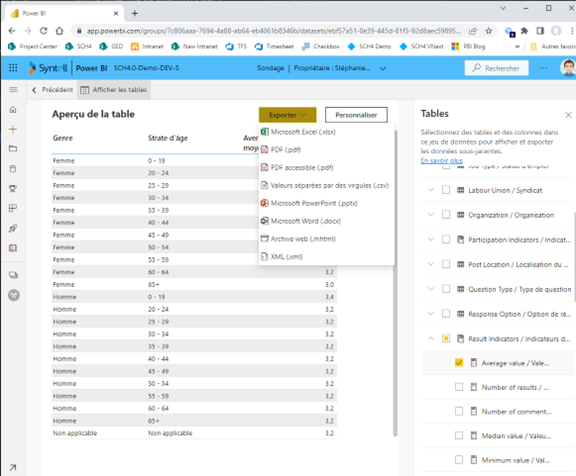Viewport: 576px width, 476px height.
Task: Open a new browser tab
Action: coord(135,14)
